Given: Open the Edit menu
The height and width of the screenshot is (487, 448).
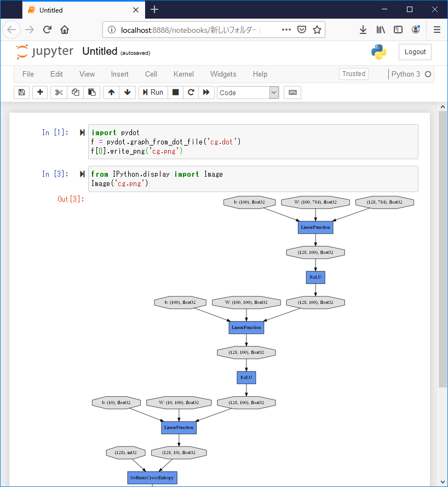Looking at the screenshot, I should pyautogui.click(x=56, y=74).
